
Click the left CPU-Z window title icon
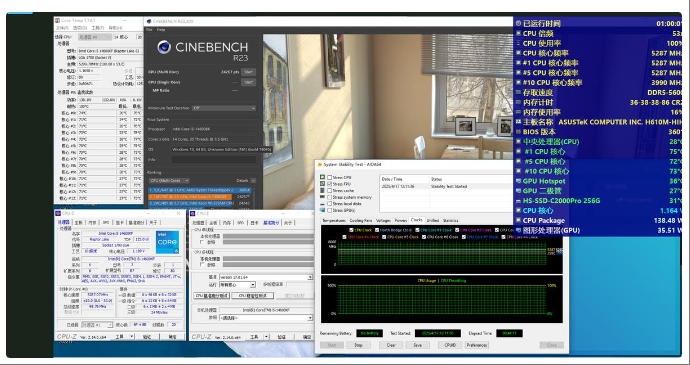click(59, 214)
